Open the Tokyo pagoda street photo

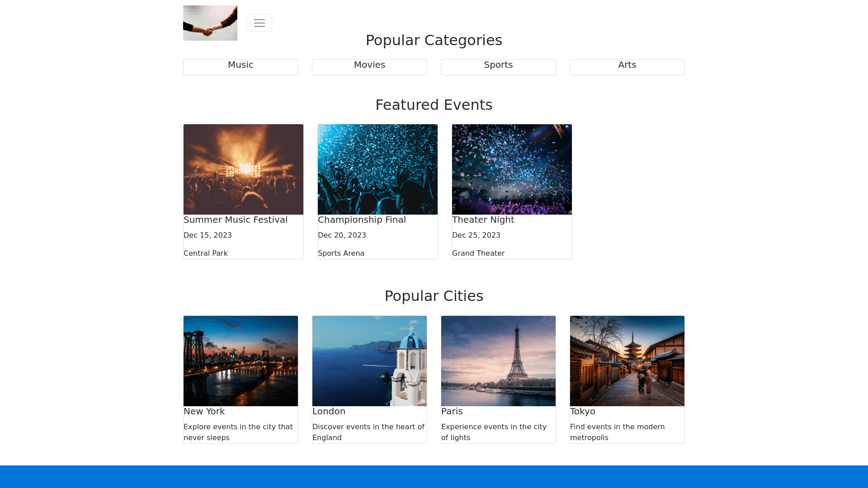627,361
